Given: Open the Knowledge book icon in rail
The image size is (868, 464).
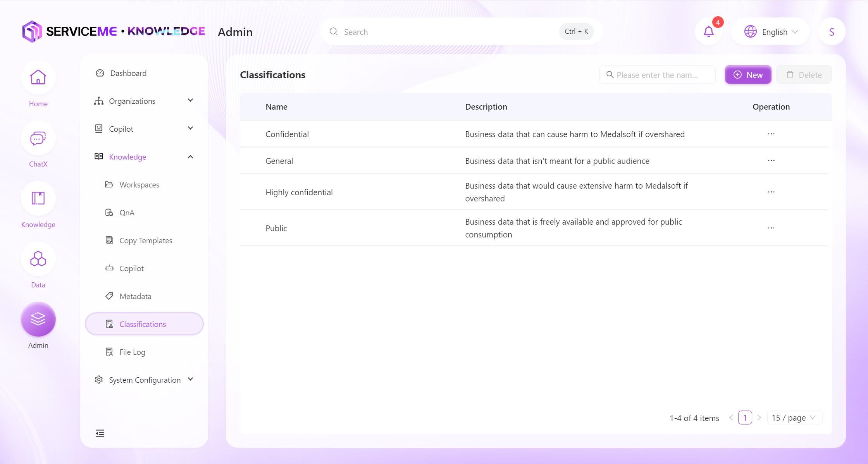Looking at the screenshot, I should pyautogui.click(x=38, y=198).
